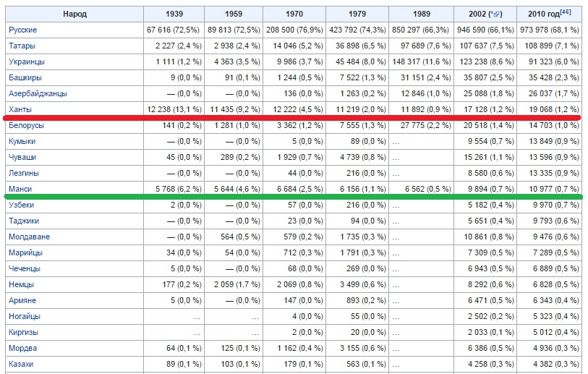Open the Чуваши link

(x=22, y=157)
